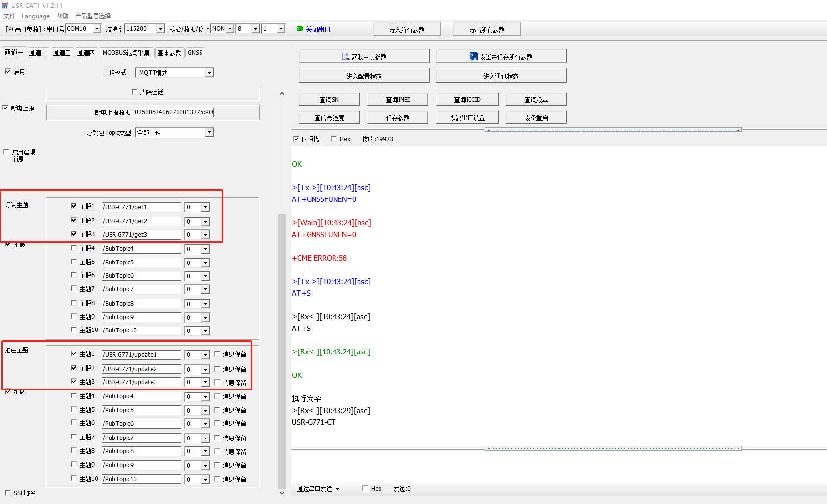Open the 产品型号选择 menu
Screen dimensions: 827x504
[93, 16]
